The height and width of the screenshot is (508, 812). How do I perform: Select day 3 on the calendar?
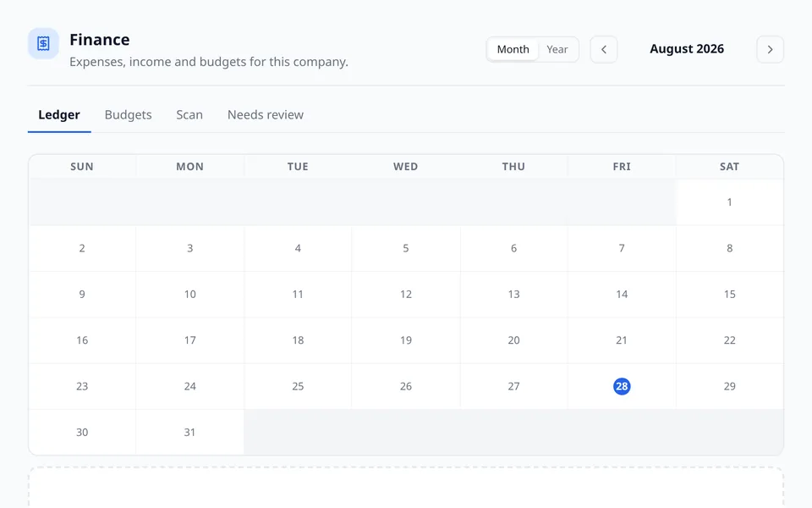(190, 248)
